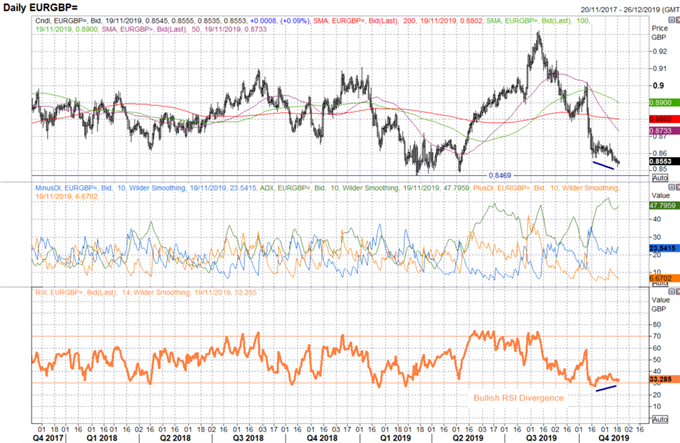Click the Auto scale button in RSI panel
Image resolution: width=680 pixels, height=443 pixels.
[660, 419]
